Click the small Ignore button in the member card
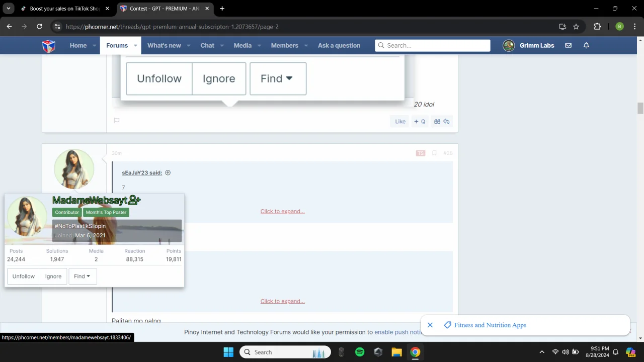 (x=53, y=276)
